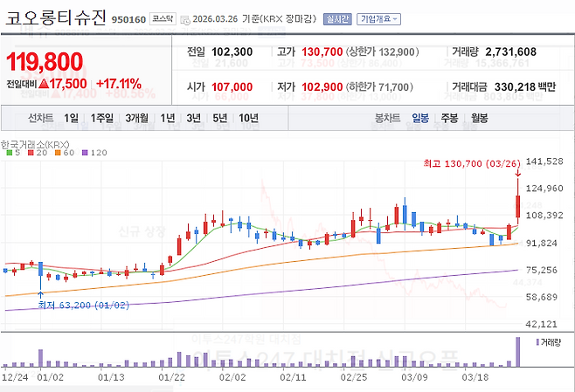Select the 10년 line chart tab
575x392 pixels.
coord(249,118)
